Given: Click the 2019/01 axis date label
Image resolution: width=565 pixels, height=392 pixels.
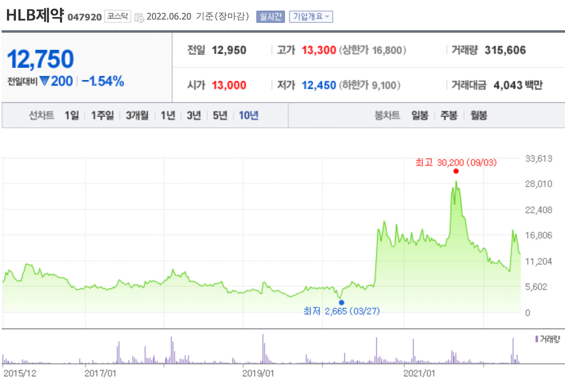Looking at the screenshot, I should (x=258, y=373).
